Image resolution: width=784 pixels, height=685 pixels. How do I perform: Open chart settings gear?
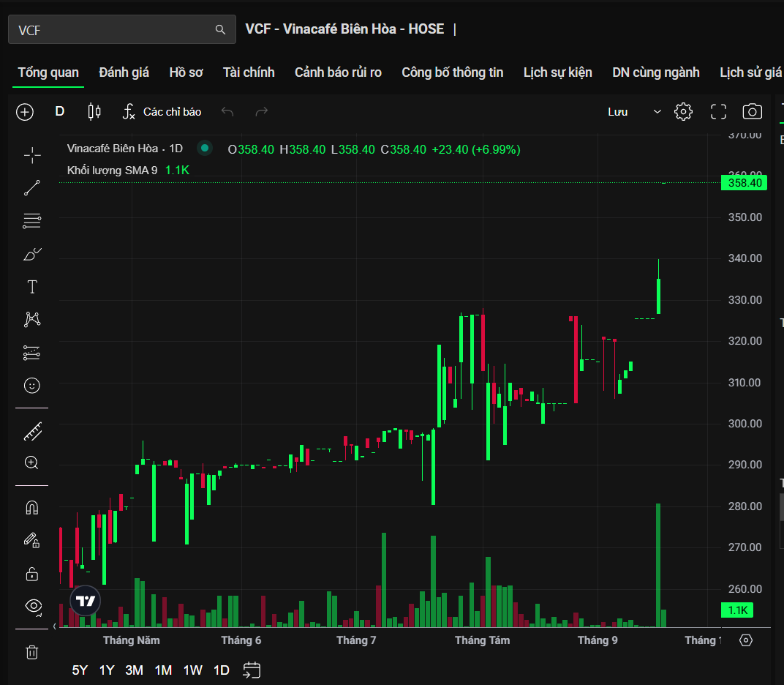pyautogui.click(x=683, y=111)
